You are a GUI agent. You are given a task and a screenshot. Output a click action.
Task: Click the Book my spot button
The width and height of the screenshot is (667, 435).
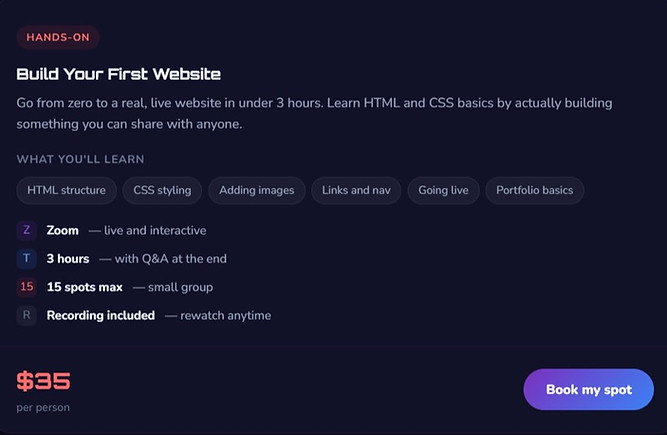point(589,390)
